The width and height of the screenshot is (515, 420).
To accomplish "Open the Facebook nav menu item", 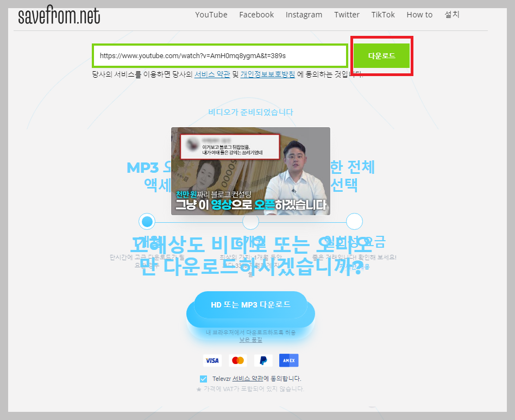I will (x=256, y=15).
